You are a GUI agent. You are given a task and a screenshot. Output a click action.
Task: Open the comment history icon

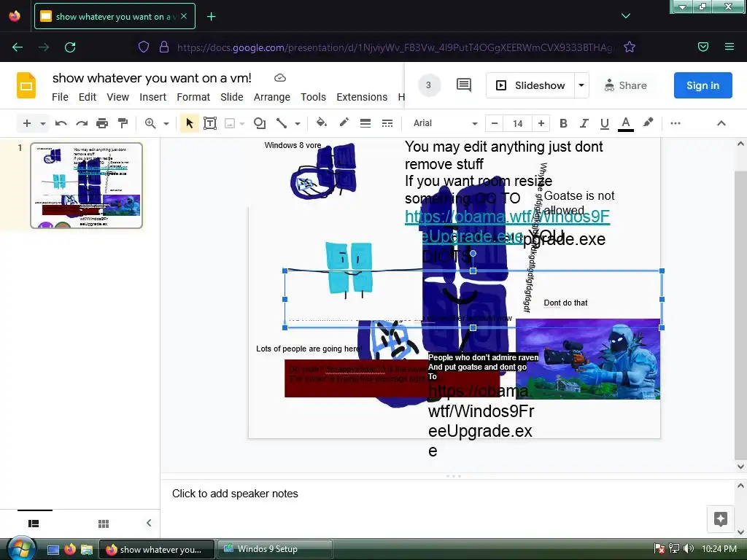[463, 85]
